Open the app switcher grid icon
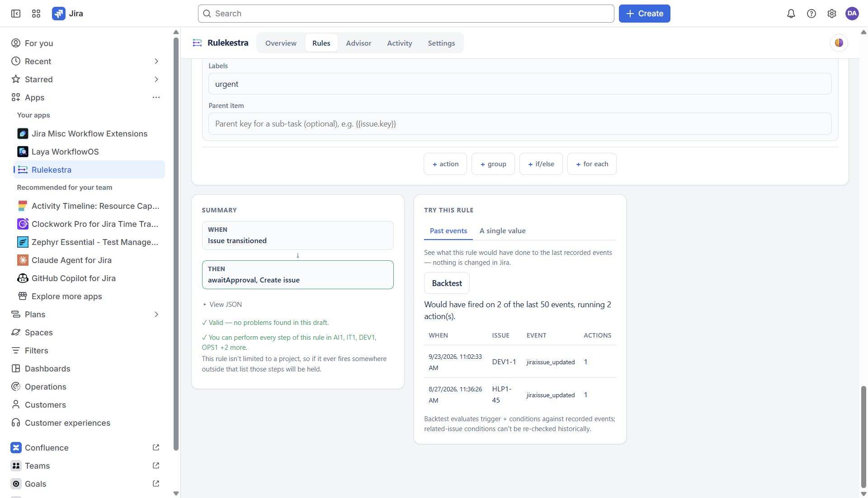 point(36,14)
